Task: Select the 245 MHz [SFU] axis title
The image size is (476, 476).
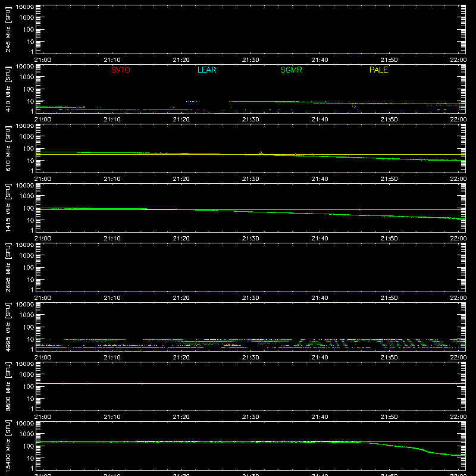Action: coord(8,29)
